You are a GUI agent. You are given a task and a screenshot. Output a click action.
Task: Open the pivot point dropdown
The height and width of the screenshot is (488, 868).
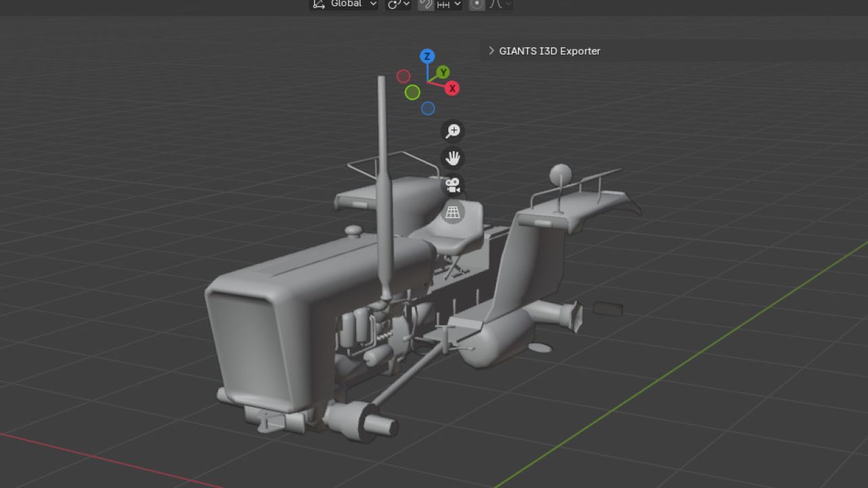[398, 4]
